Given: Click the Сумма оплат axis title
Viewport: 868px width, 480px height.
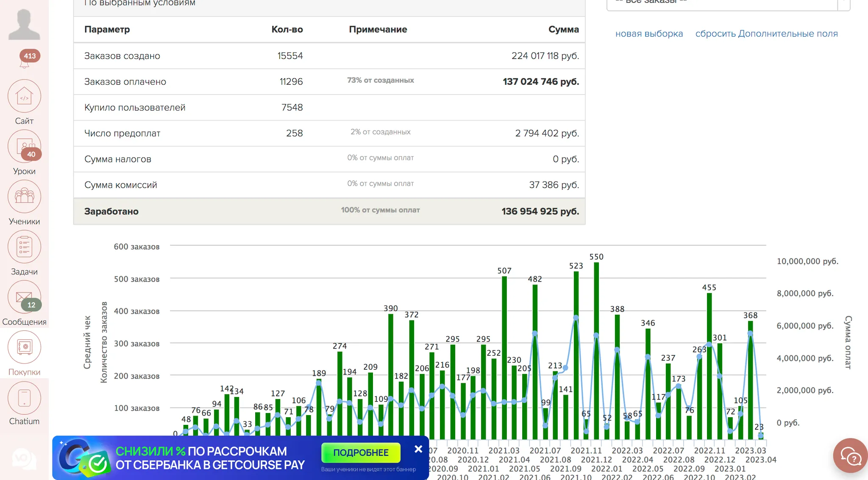Looking at the screenshot, I should [848, 342].
